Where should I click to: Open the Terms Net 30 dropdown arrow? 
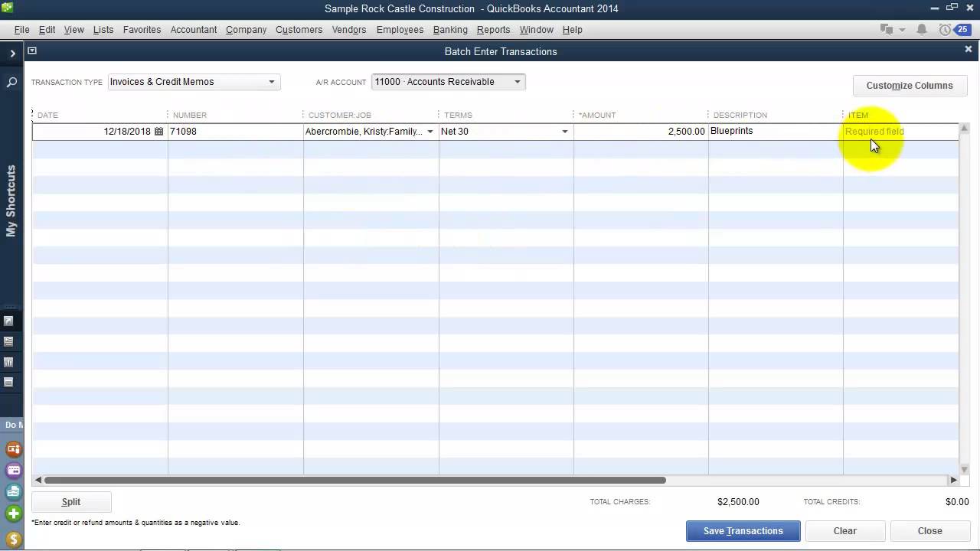click(565, 132)
